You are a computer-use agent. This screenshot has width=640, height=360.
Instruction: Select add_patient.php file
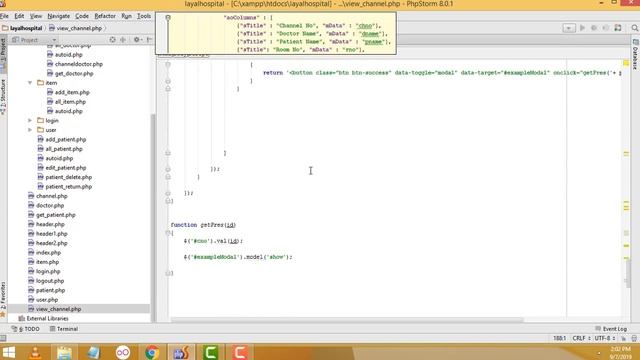click(x=62, y=139)
